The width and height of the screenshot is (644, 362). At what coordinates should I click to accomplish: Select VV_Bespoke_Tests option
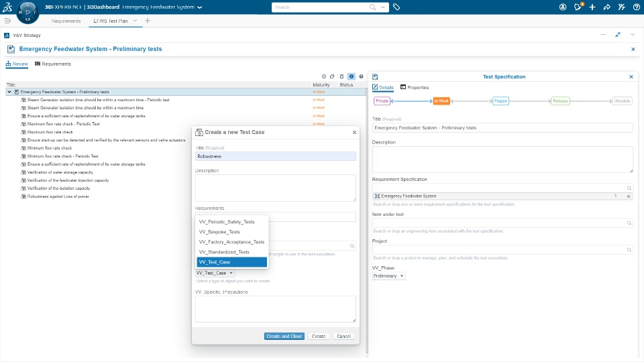click(232, 232)
